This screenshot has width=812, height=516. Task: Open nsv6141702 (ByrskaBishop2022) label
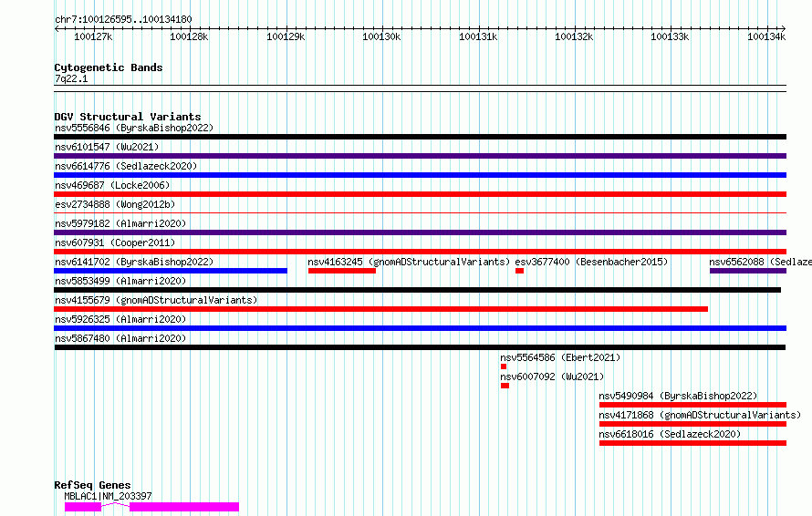tap(134, 262)
